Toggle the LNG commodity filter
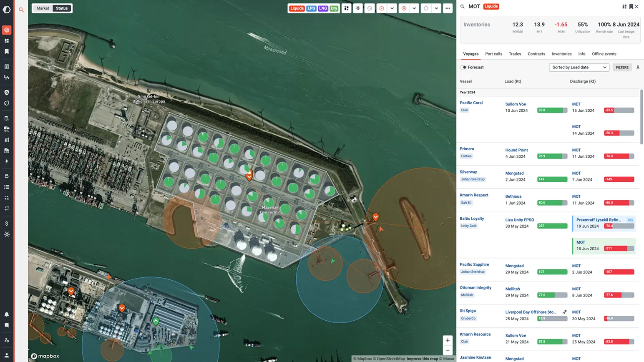Viewport: 644px width, 362px height. coord(323,8)
